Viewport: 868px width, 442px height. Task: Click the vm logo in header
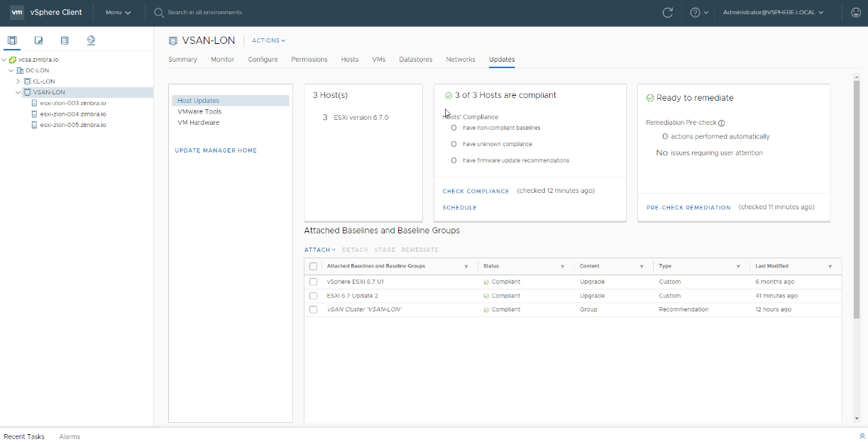[17, 12]
